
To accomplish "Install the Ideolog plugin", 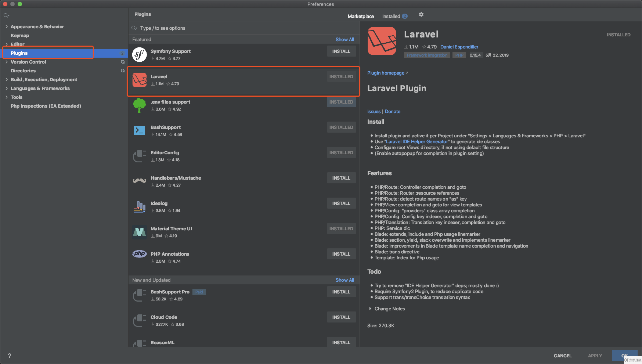I will click(341, 203).
